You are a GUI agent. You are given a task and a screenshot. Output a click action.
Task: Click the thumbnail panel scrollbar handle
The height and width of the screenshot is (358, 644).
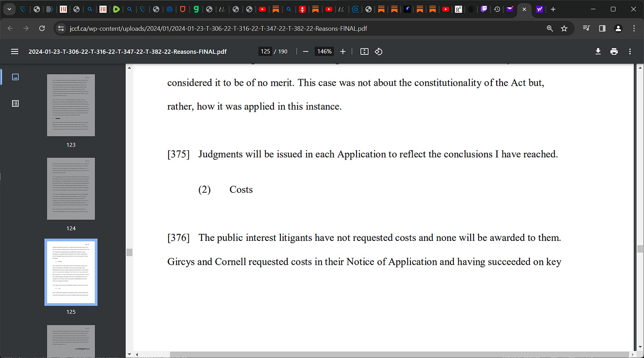[129, 252]
